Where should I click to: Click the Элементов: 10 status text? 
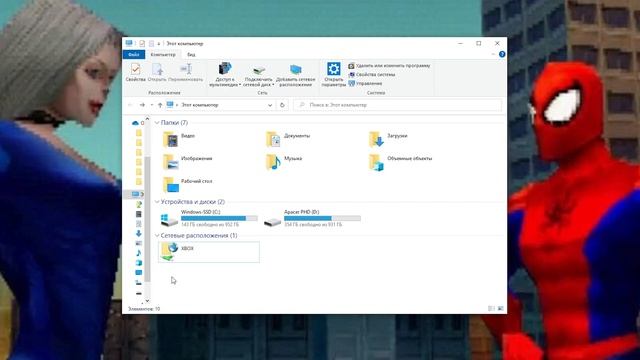pos(144,309)
